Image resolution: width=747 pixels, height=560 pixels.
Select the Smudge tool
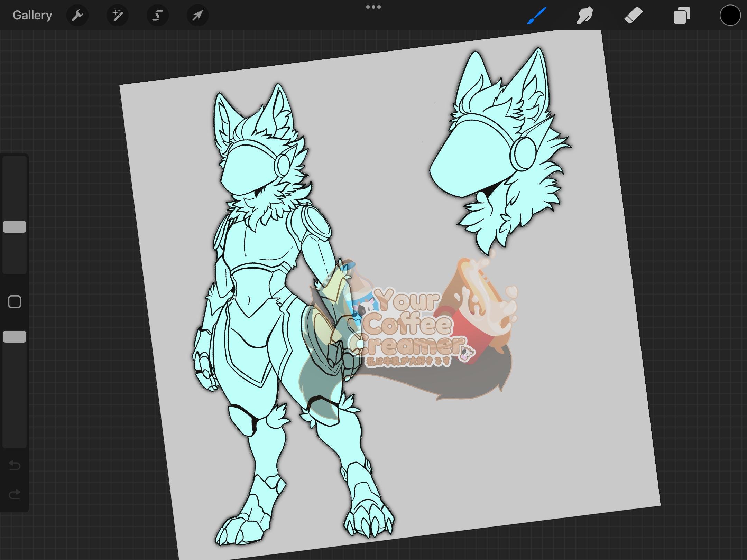coord(585,15)
